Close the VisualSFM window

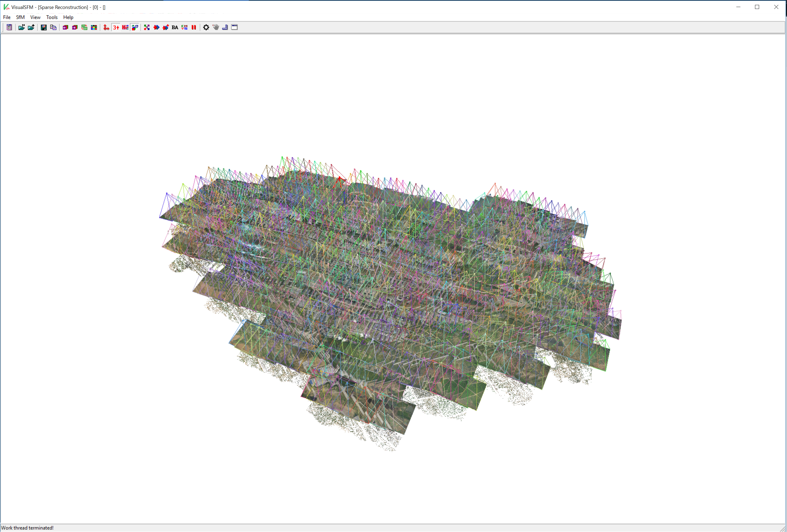point(776,7)
